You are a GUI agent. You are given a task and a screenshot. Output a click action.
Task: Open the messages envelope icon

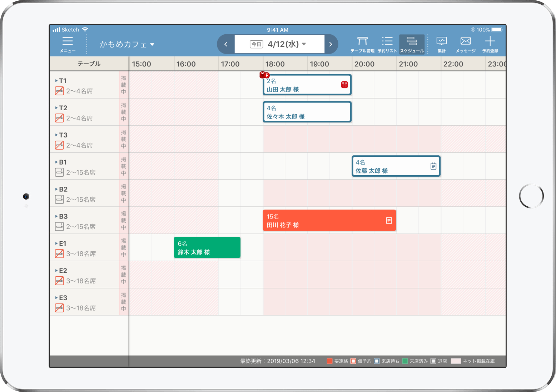coord(465,44)
